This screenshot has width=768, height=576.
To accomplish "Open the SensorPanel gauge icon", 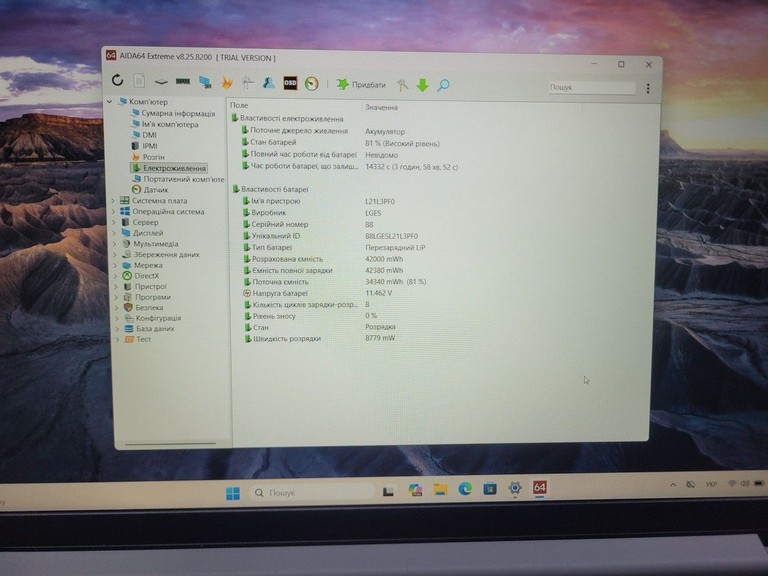I will 312,84.
